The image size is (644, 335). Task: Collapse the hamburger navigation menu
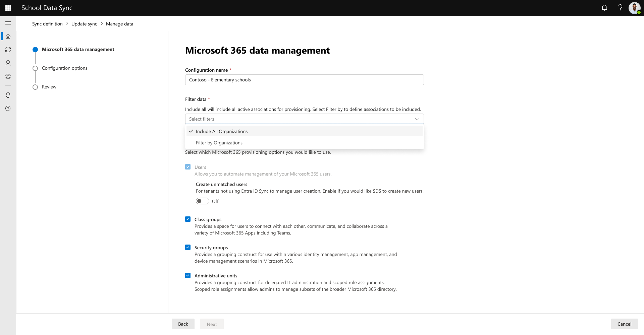(x=8, y=23)
